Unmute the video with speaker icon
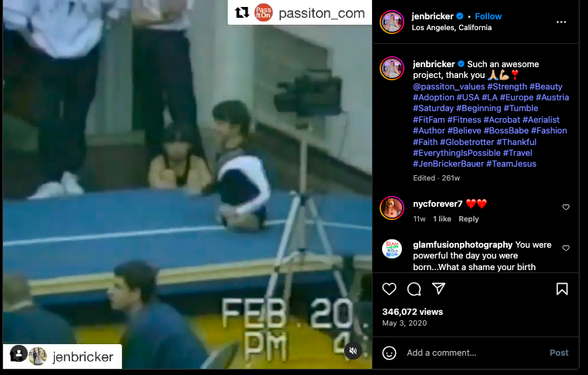 coord(353,350)
